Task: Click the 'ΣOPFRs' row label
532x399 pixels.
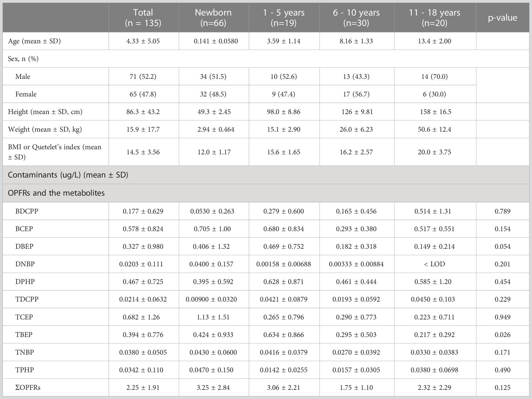Action: (x=28, y=387)
